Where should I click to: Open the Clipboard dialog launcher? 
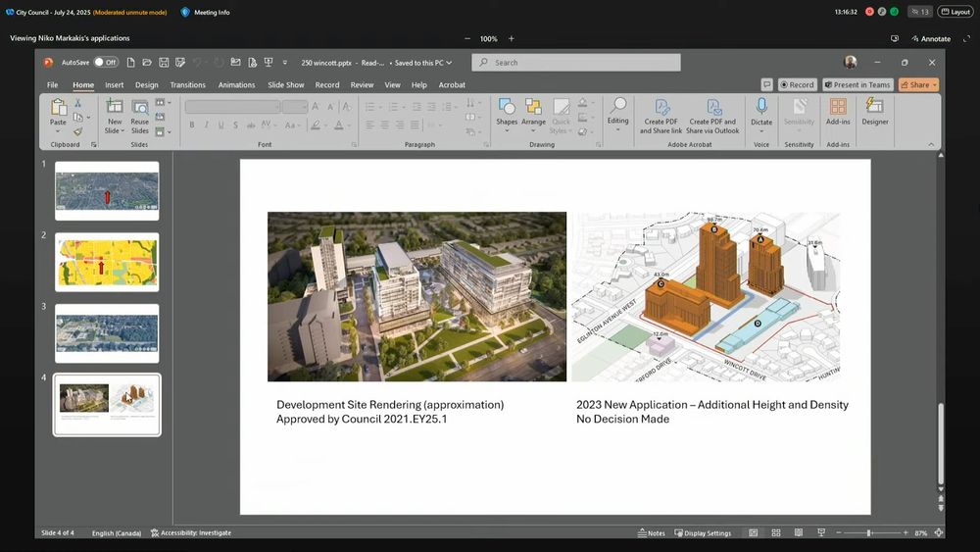[94, 144]
